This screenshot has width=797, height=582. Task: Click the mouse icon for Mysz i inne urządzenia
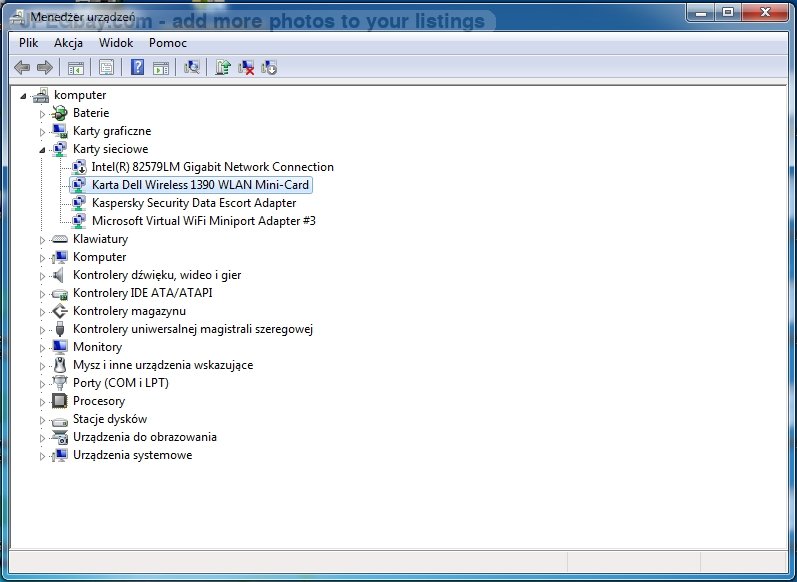click(x=59, y=365)
